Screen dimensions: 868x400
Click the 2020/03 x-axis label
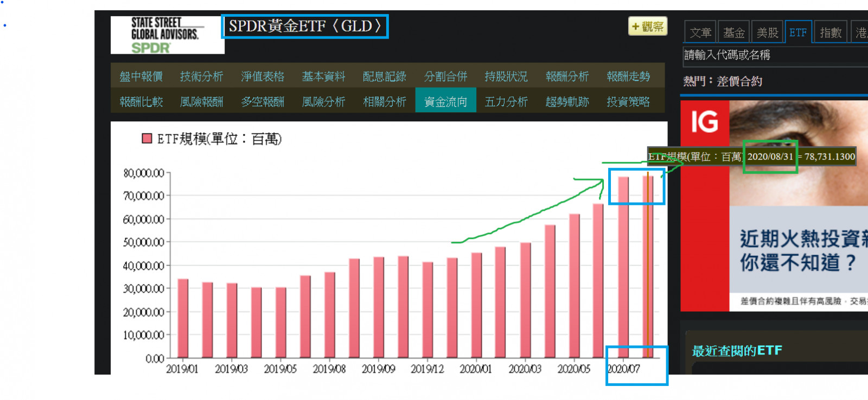pos(525,369)
